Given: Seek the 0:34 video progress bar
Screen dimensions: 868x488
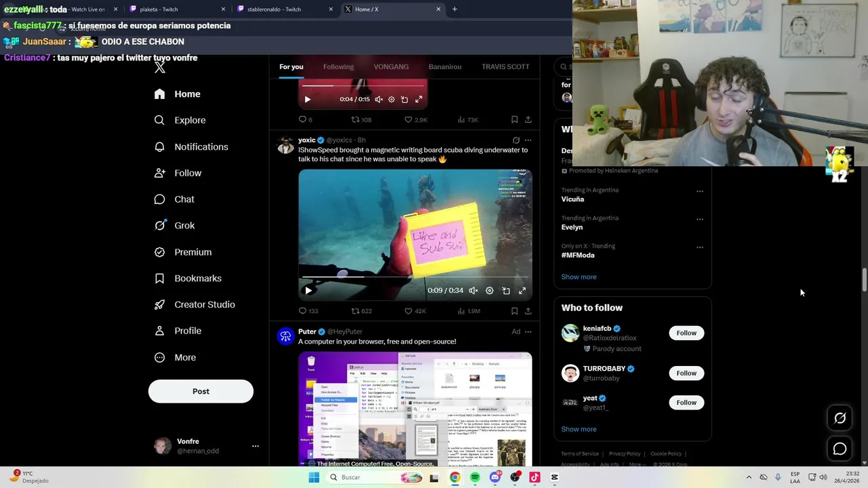Looking at the screenshot, I should click(415, 277).
